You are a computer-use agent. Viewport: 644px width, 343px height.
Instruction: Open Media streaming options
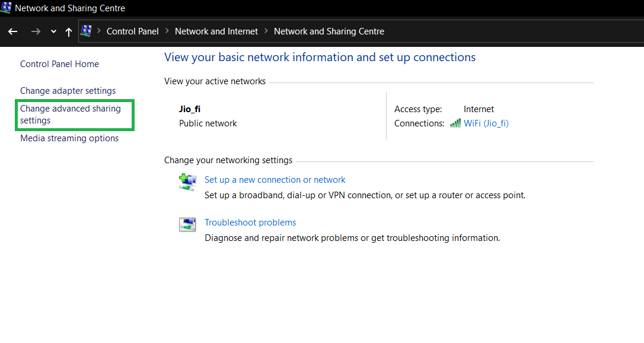pyautogui.click(x=69, y=138)
